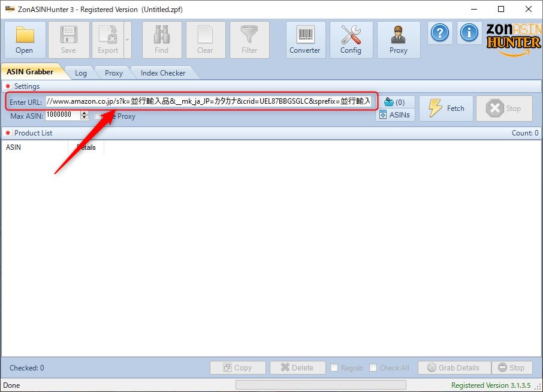Decrease Max ASIN with down stepper
Screen dimensions: 543x392
(x=85, y=117)
